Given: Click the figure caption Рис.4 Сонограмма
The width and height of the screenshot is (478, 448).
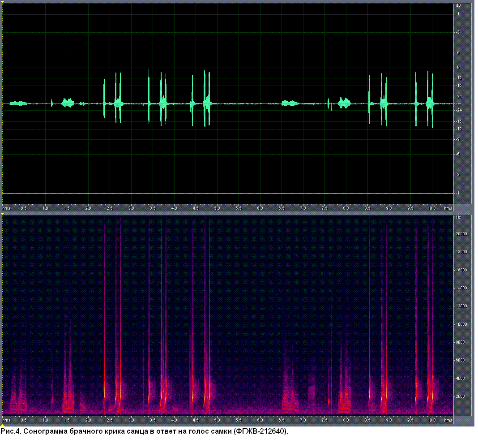Looking at the screenshot, I should 144,431.
